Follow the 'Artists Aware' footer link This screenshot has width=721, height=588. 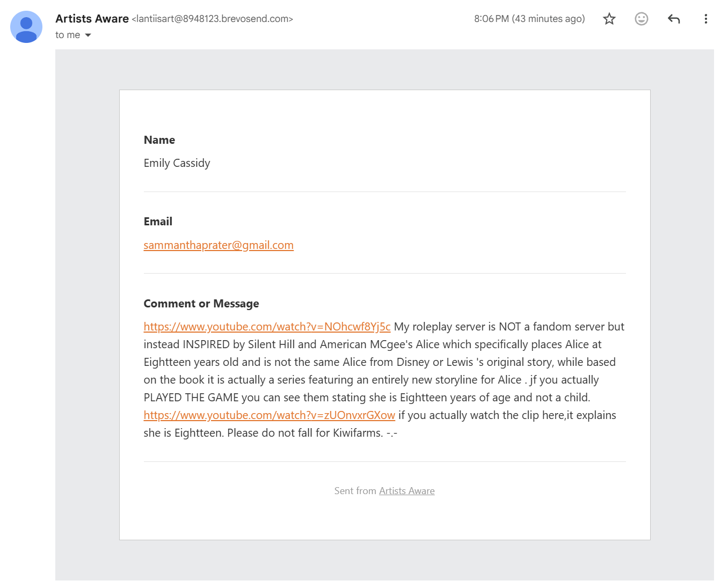[407, 491]
